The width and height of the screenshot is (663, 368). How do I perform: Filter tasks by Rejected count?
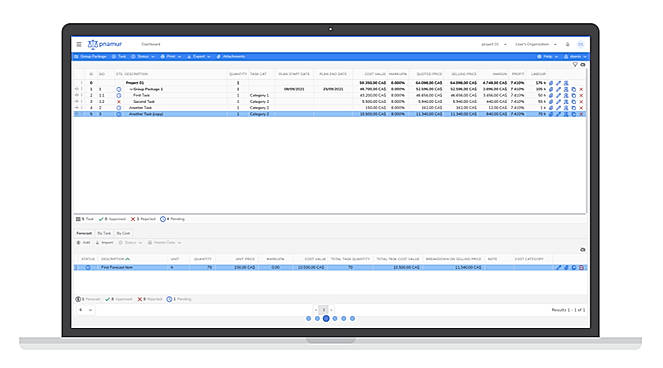coord(143,219)
